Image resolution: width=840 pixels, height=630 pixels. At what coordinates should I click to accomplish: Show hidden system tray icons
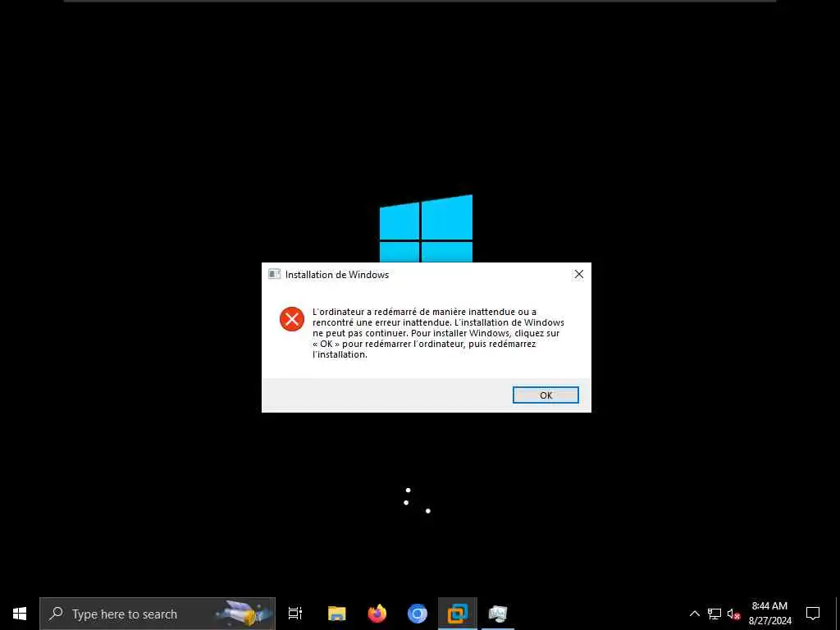pos(694,614)
